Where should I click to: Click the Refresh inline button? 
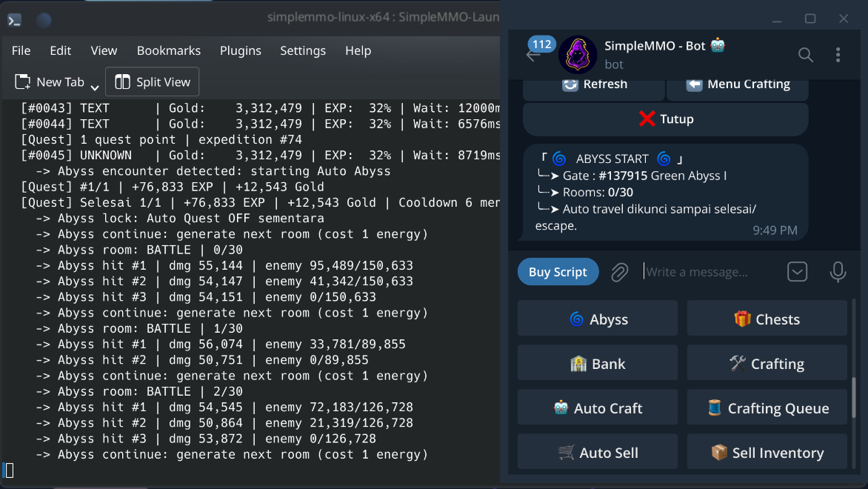(593, 87)
